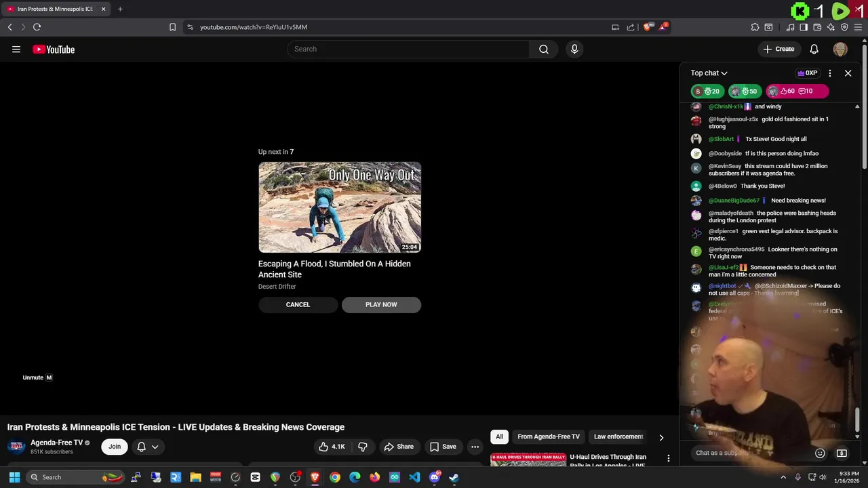
Task: Open the Brave playlist music icon
Action: click(x=790, y=27)
